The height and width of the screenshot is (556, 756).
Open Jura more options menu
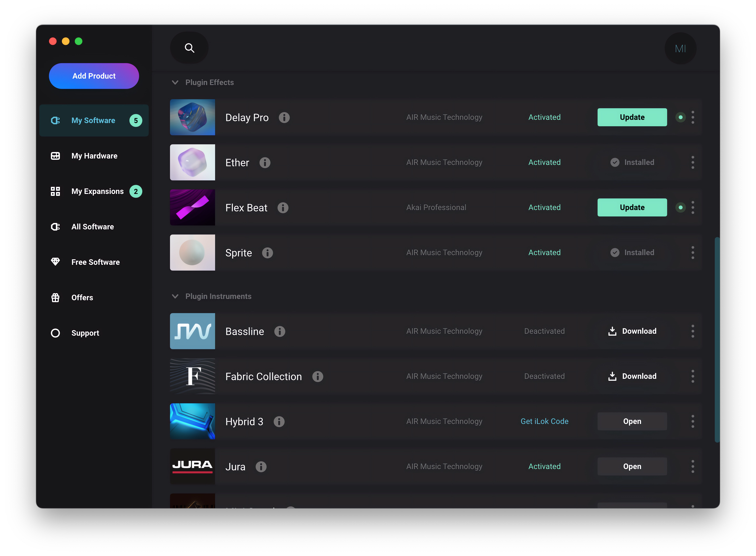(x=692, y=467)
